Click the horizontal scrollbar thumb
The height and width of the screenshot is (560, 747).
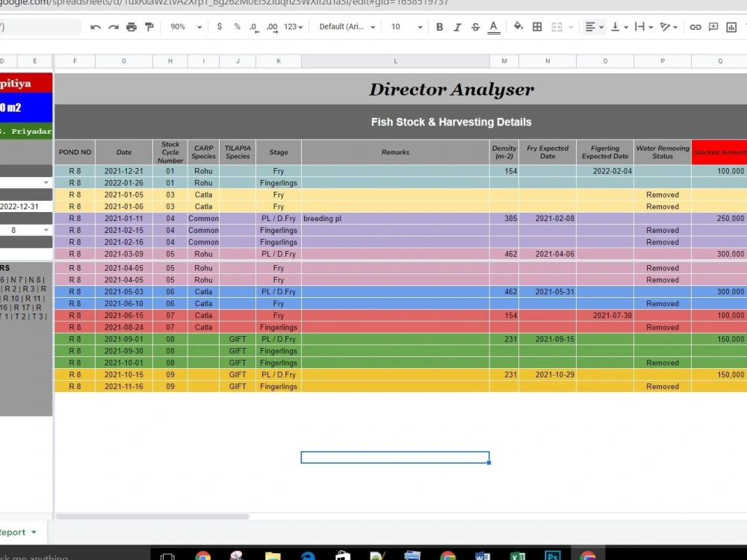pyautogui.click(x=152, y=516)
